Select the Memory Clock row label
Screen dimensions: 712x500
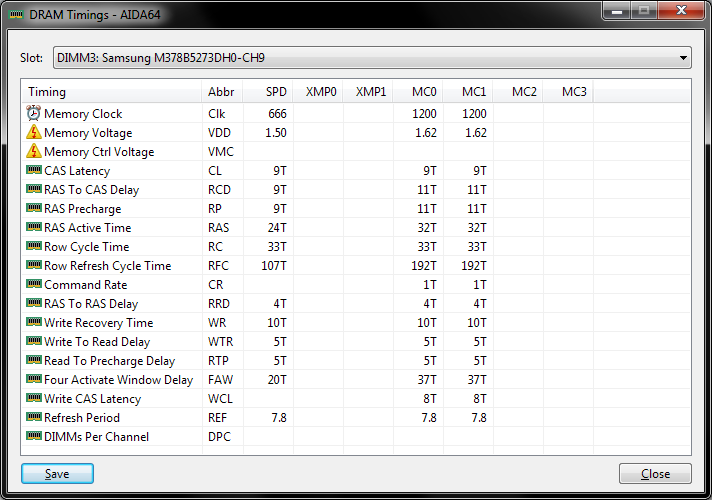(x=83, y=114)
